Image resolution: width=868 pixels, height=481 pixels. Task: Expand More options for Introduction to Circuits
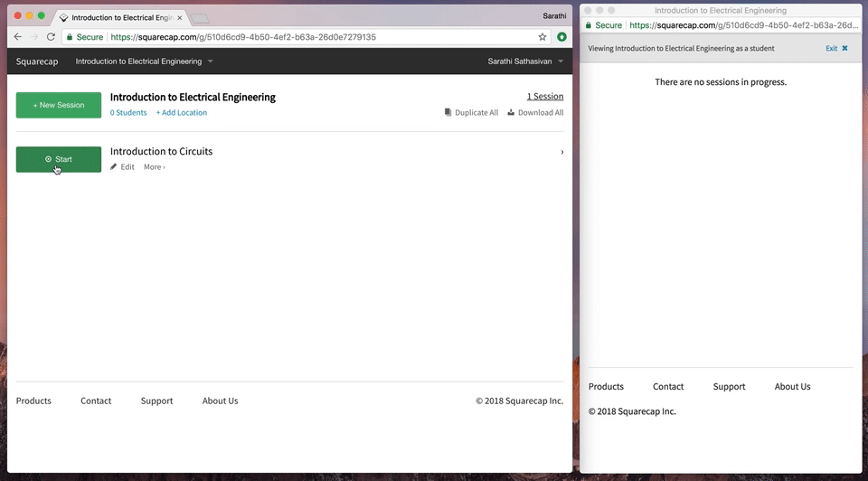tap(155, 166)
